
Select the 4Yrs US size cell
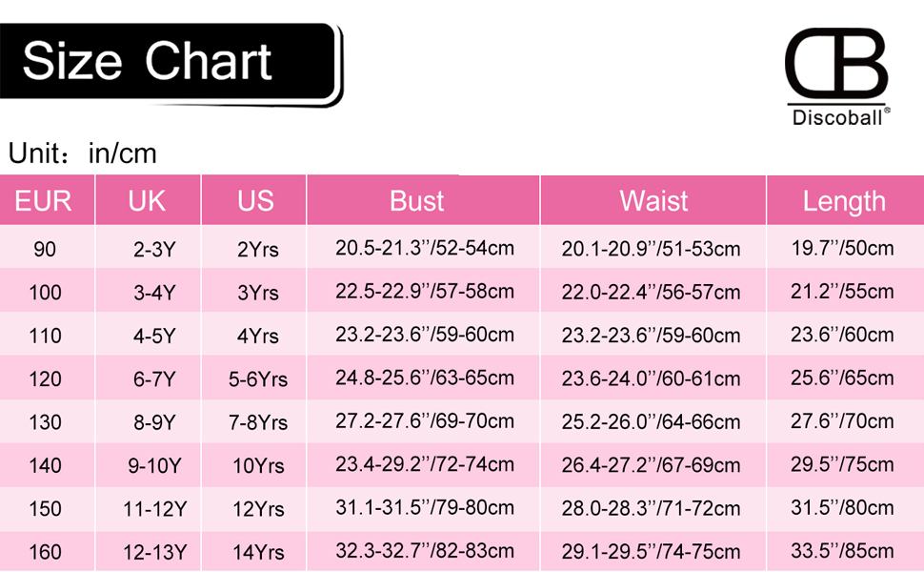tap(258, 336)
